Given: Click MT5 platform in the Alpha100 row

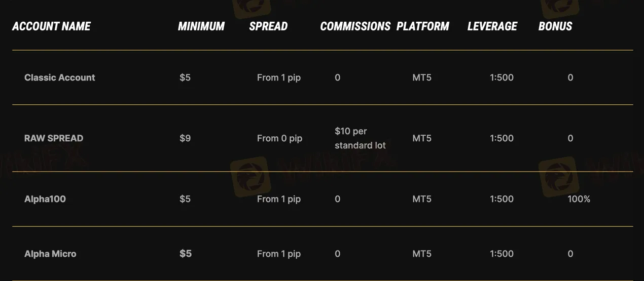Looking at the screenshot, I should (x=422, y=199).
